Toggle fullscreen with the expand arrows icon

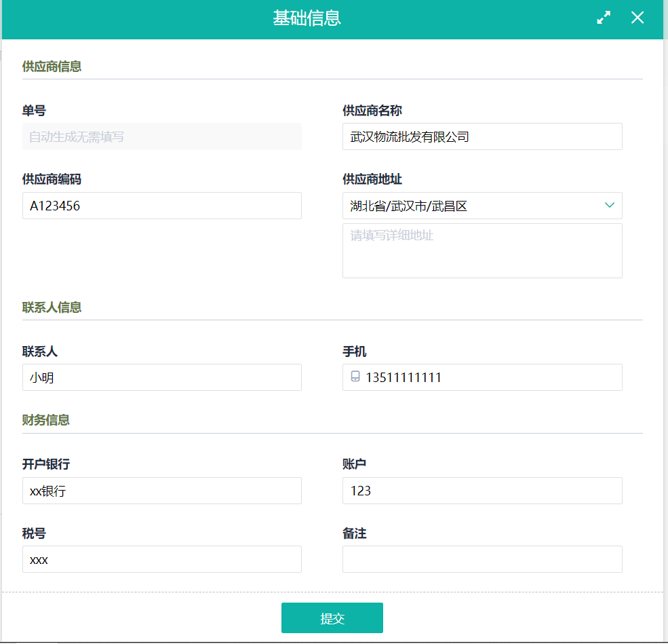[604, 18]
